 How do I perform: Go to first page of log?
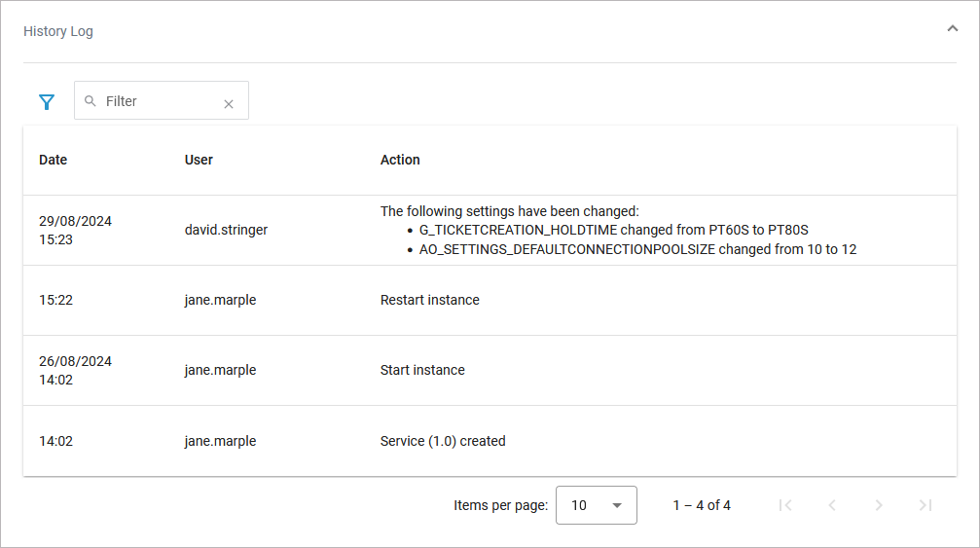[786, 505]
